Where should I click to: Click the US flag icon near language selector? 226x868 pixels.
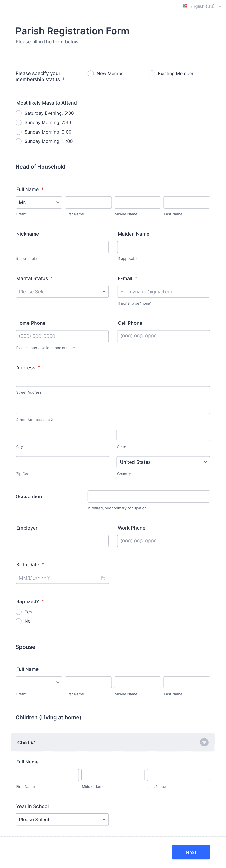coord(185,6)
